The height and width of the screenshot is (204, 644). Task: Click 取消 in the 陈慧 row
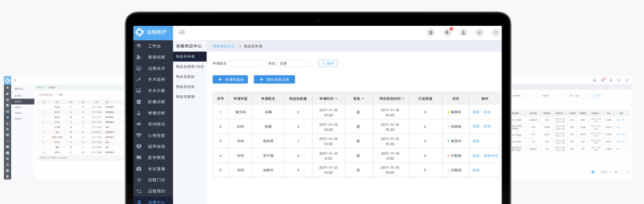(x=487, y=127)
